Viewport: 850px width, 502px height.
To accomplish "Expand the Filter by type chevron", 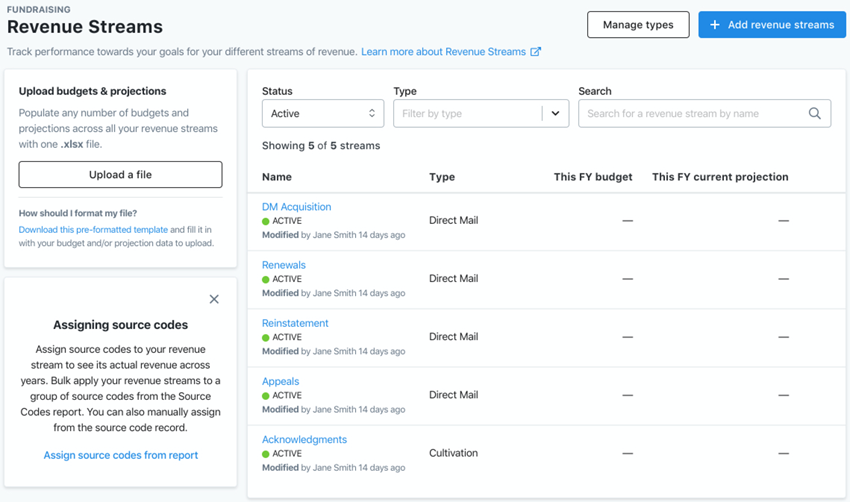I will tap(555, 113).
